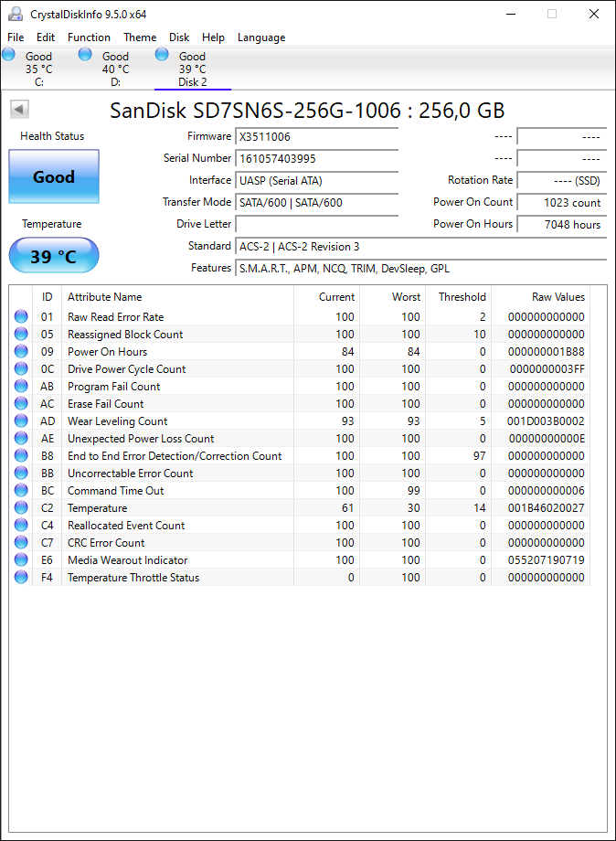Open the Disk menu

coord(179,37)
